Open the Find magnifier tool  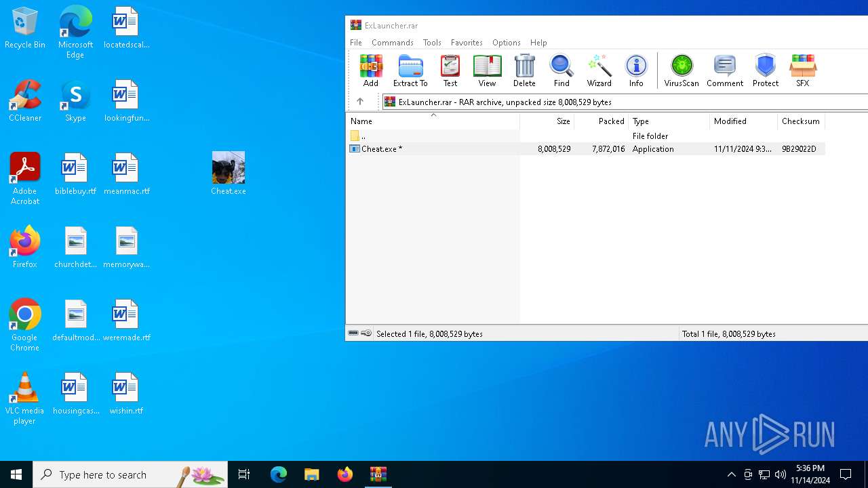561,70
